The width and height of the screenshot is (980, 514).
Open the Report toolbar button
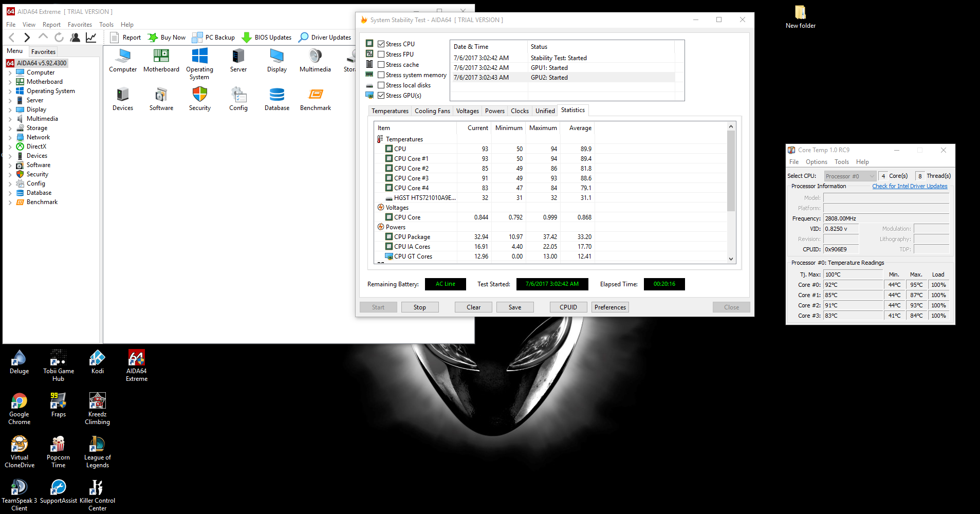(x=125, y=37)
